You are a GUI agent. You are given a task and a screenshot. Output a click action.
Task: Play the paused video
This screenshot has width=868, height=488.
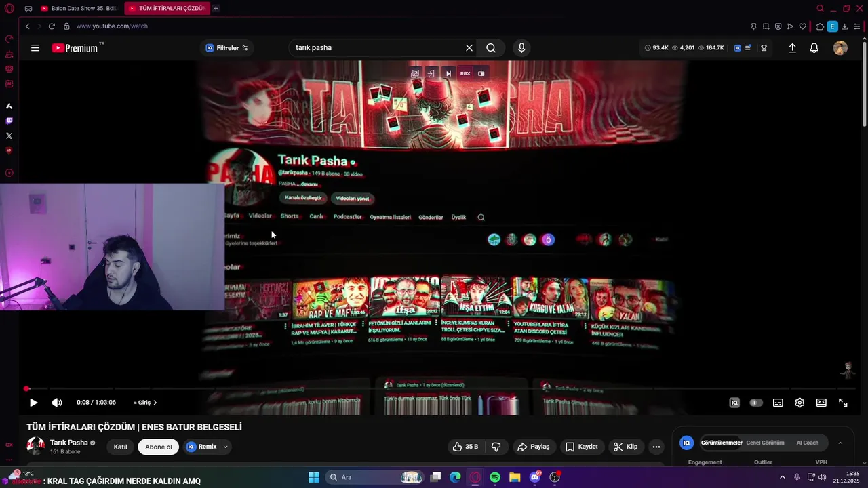(x=33, y=403)
